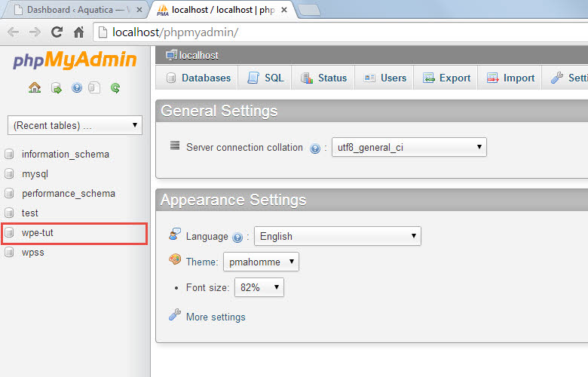
Task: Click the localhost breadcrumb link
Action: (x=199, y=56)
